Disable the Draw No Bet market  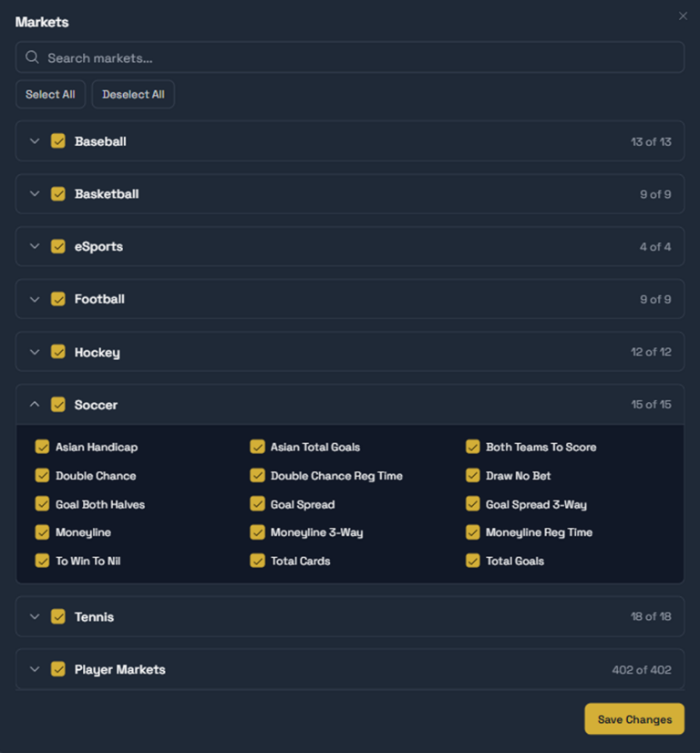click(x=472, y=476)
